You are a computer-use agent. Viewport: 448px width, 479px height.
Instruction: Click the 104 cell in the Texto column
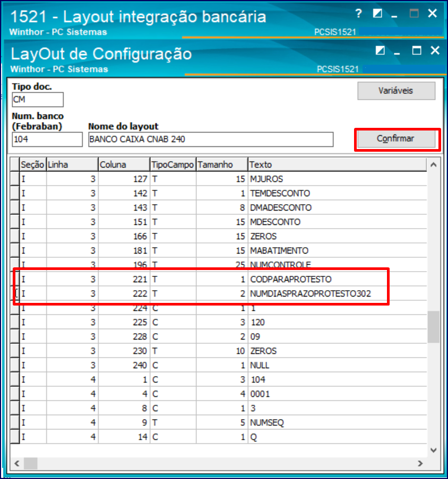338,380
